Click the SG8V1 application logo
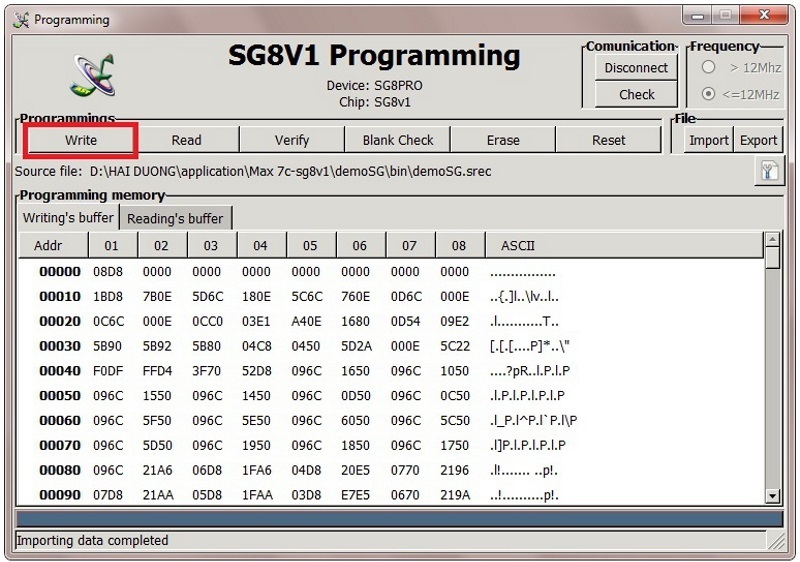The image size is (800, 562). [x=94, y=75]
